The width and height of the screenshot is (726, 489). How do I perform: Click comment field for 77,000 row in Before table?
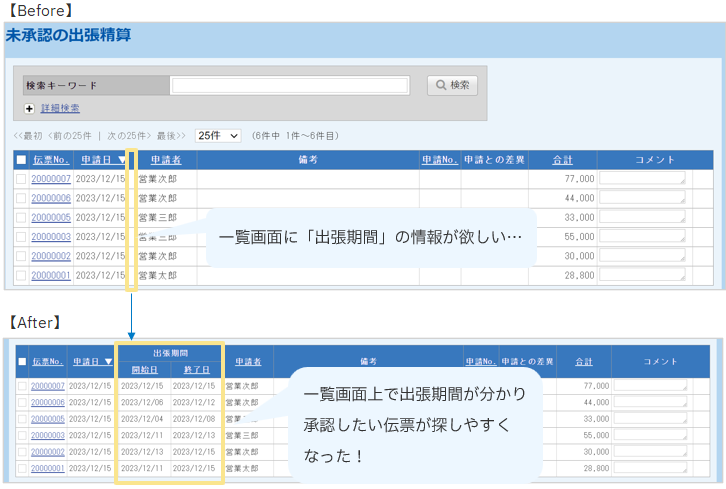click(643, 179)
